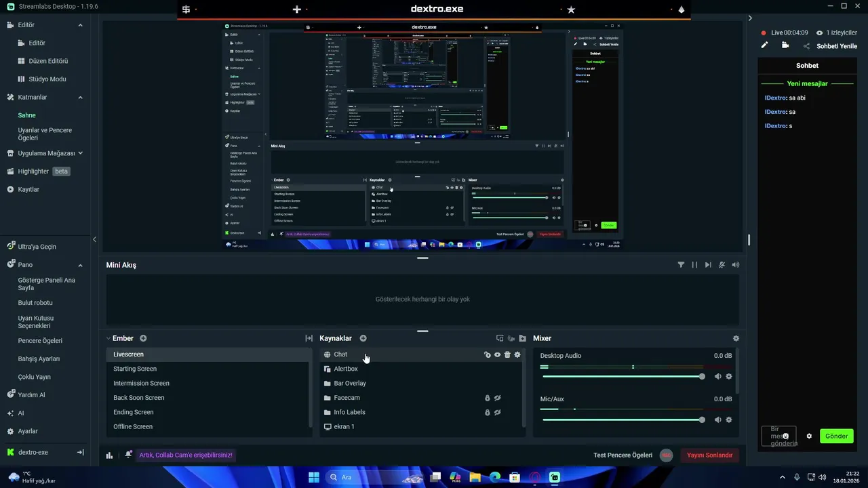
Task: Show the hidden Info Labels source
Action: [497, 412]
